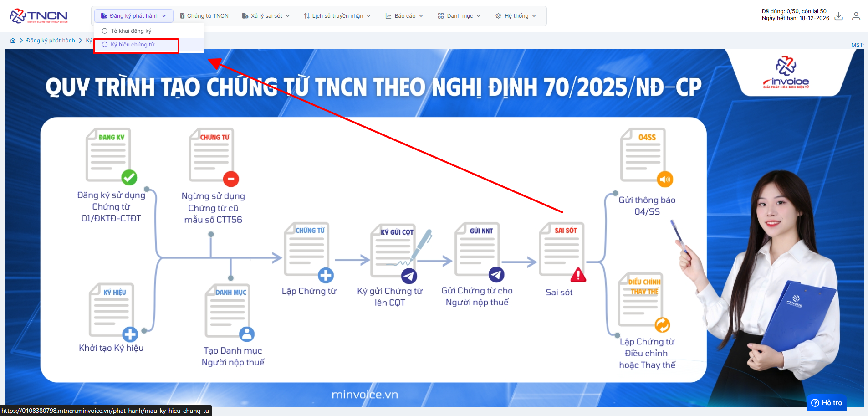The image size is (868, 416).
Task: Expand the Danh mục dropdown arrow
Action: [x=479, y=16]
